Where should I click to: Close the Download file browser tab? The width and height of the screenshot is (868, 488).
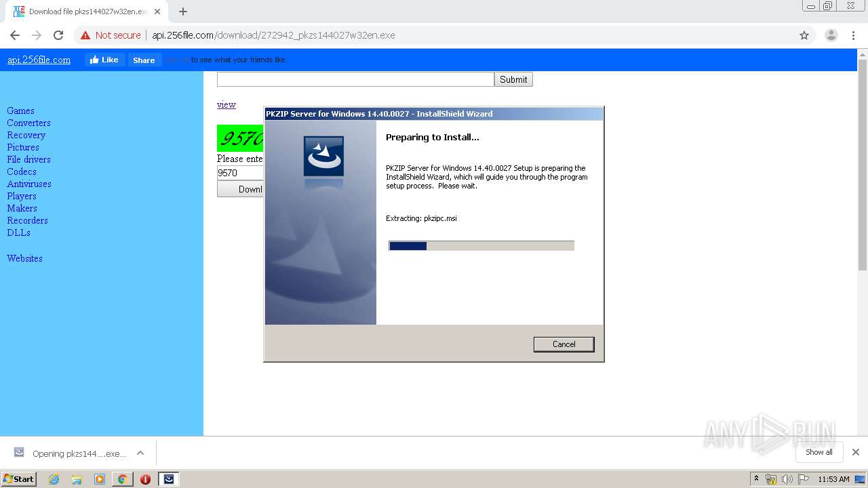157,12
